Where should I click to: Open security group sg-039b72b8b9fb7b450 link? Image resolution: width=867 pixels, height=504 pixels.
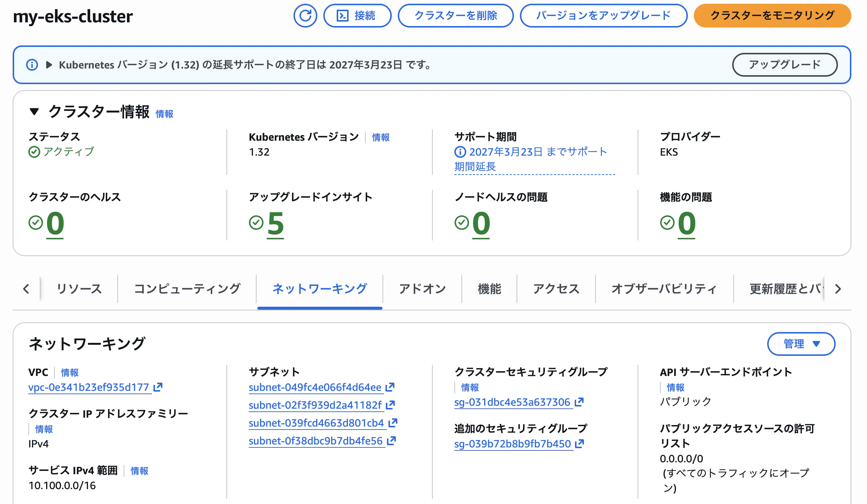point(513,444)
